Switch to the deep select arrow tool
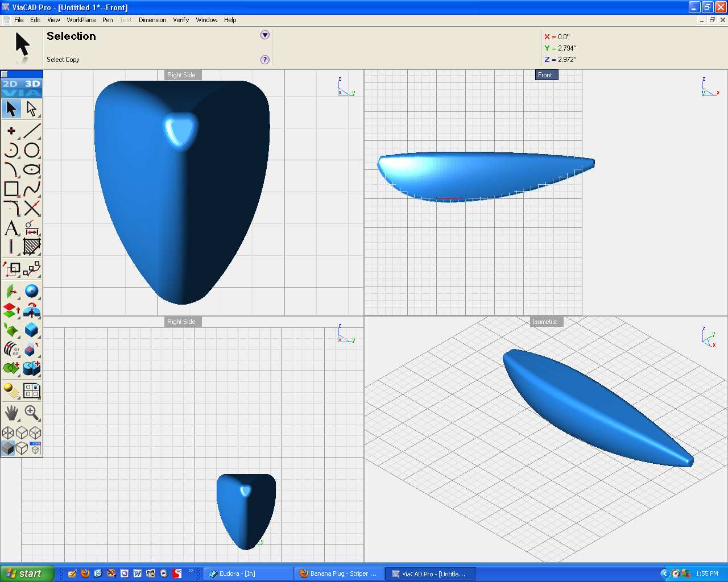The height and width of the screenshot is (582, 728). pyautogui.click(x=32, y=109)
